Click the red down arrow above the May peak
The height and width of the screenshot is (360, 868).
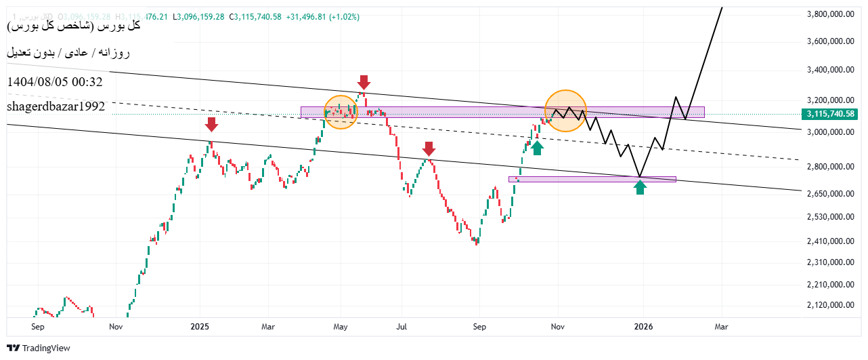click(x=364, y=83)
